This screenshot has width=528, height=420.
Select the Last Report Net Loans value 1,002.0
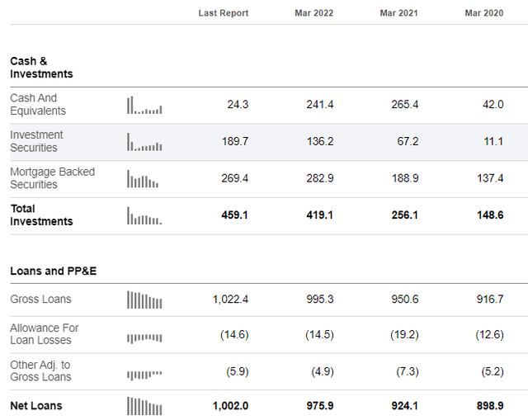(x=230, y=405)
